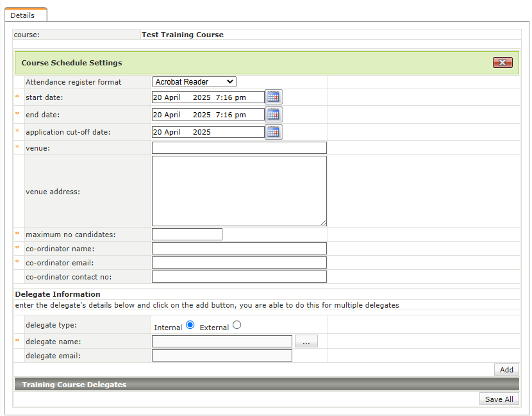Viewport: 532px width, 416px height.
Task: Focus the co-ordinator contact no field
Action: pos(239,277)
